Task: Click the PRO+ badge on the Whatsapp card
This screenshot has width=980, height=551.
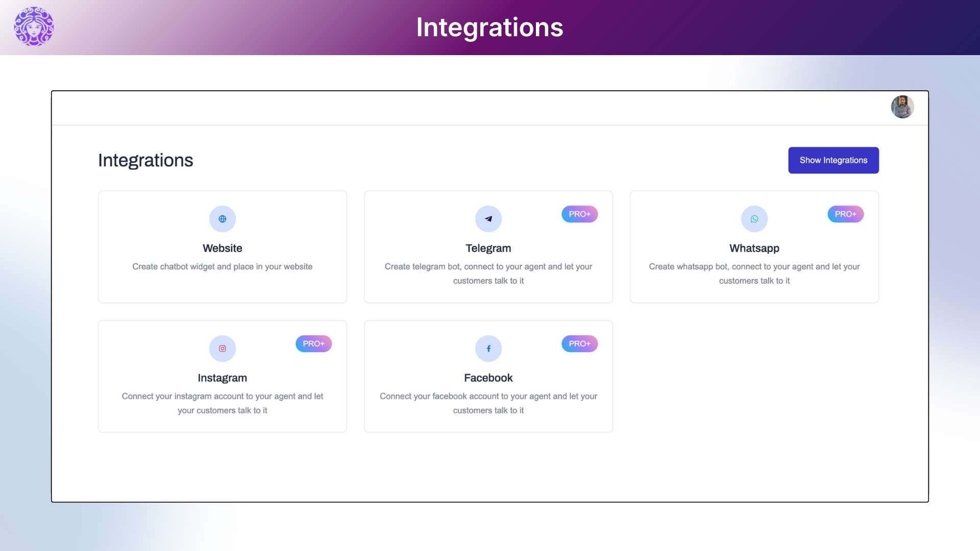Action: (x=845, y=214)
